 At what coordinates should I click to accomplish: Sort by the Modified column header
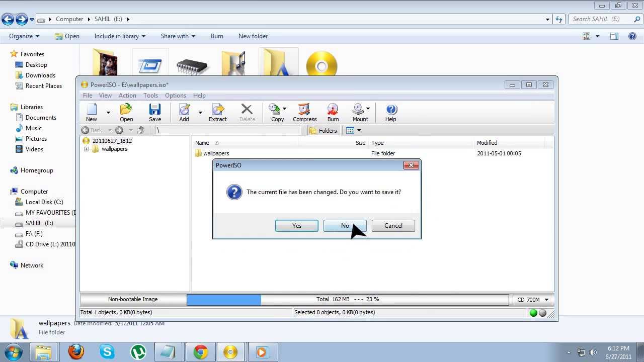click(510, 143)
